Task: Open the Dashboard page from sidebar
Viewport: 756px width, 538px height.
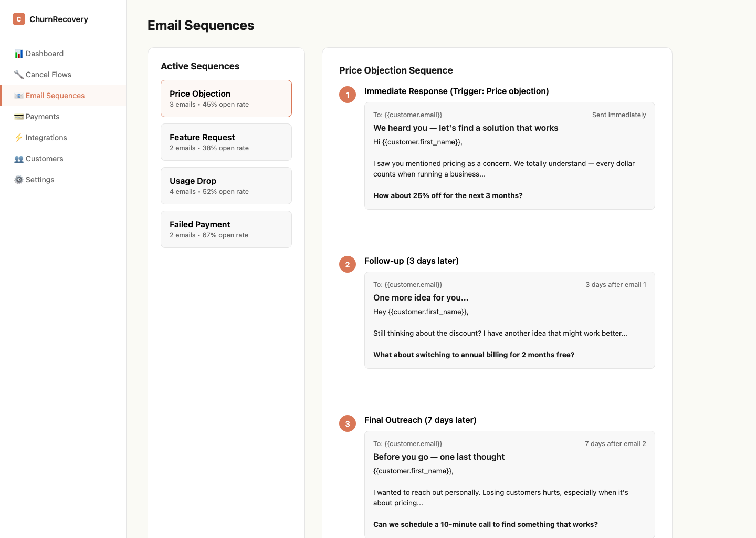Action: click(45, 54)
